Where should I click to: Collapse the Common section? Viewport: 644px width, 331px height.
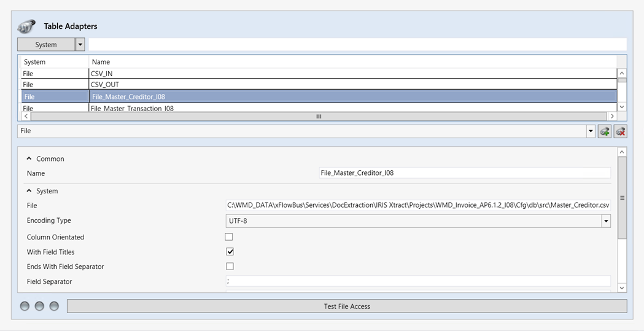[29, 158]
